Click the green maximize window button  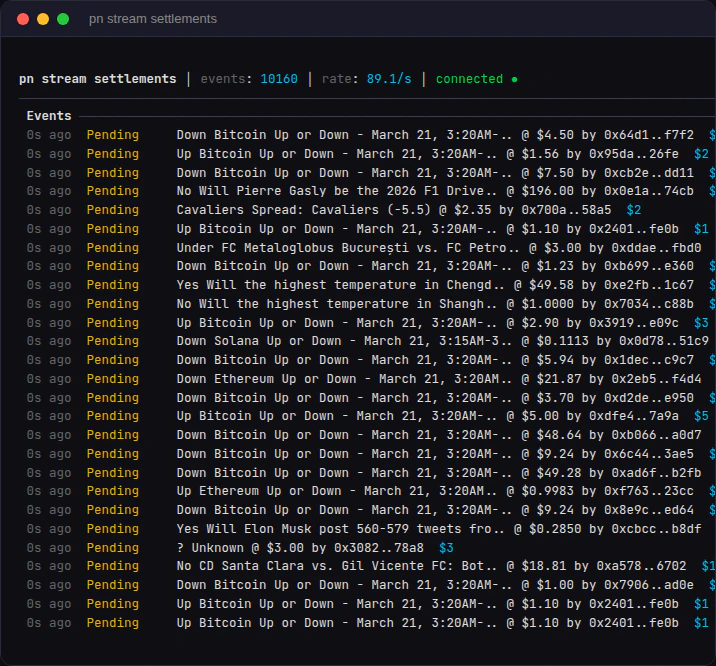63,19
